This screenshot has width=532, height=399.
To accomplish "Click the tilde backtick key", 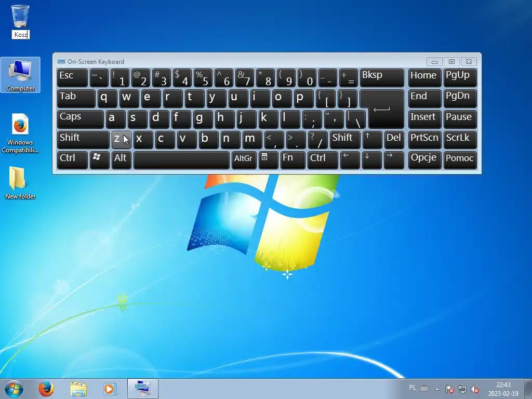I will [99, 78].
